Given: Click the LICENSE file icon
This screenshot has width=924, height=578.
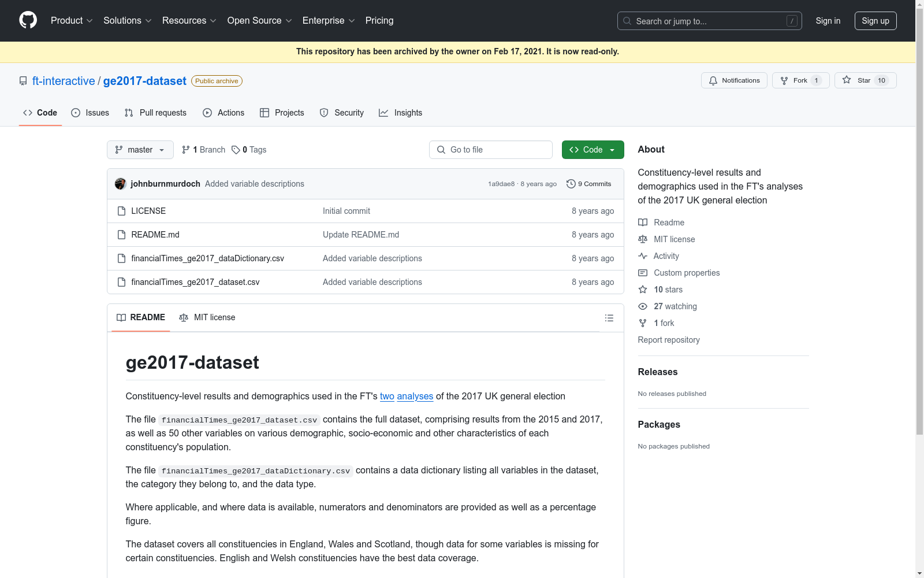Looking at the screenshot, I should [x=121, y=211].
